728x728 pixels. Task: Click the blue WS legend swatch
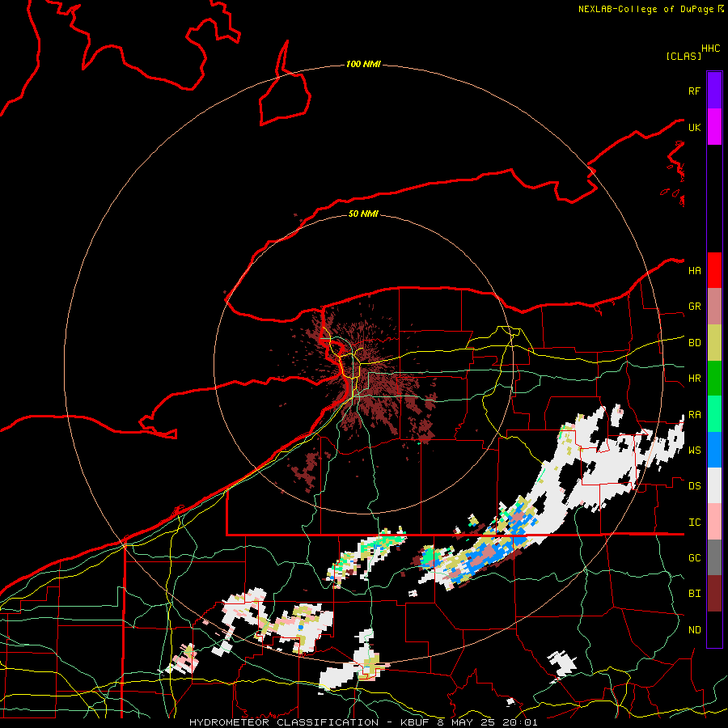714,450
